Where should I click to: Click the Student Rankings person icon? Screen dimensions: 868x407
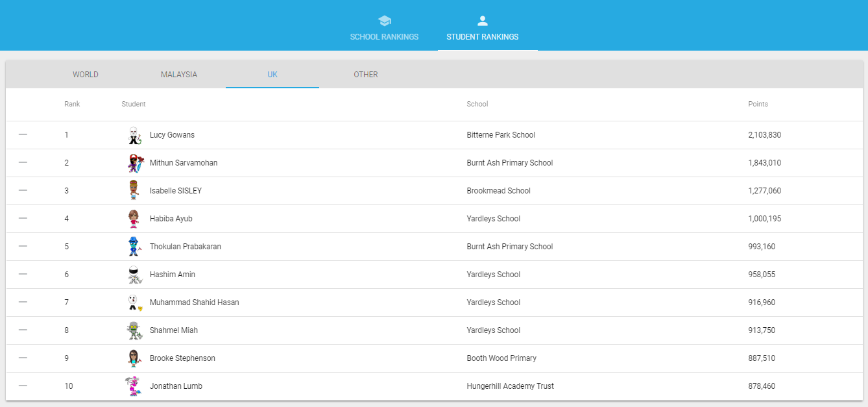click(482, 21)
